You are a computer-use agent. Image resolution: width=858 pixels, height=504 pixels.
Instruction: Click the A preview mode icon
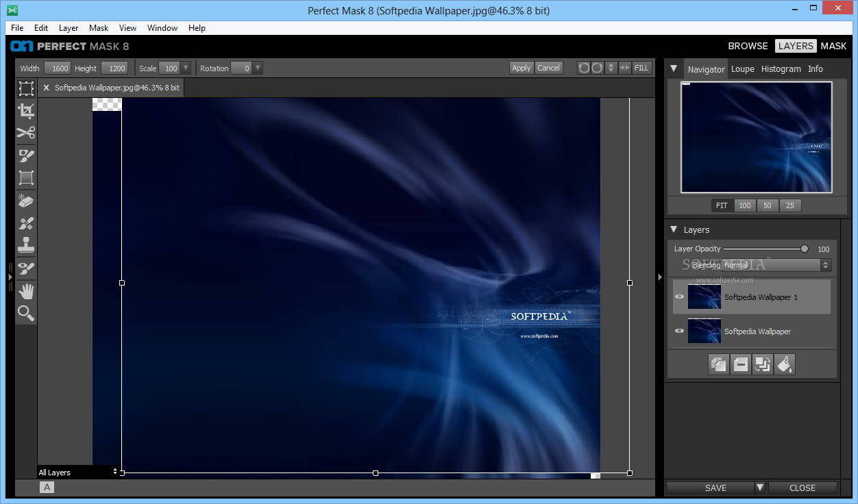tap(47, 488)
